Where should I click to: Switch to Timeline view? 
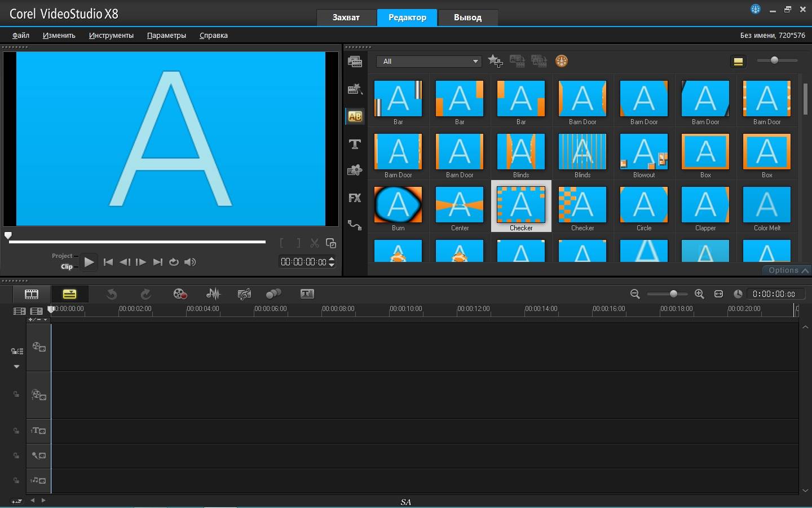click(69, 294)
